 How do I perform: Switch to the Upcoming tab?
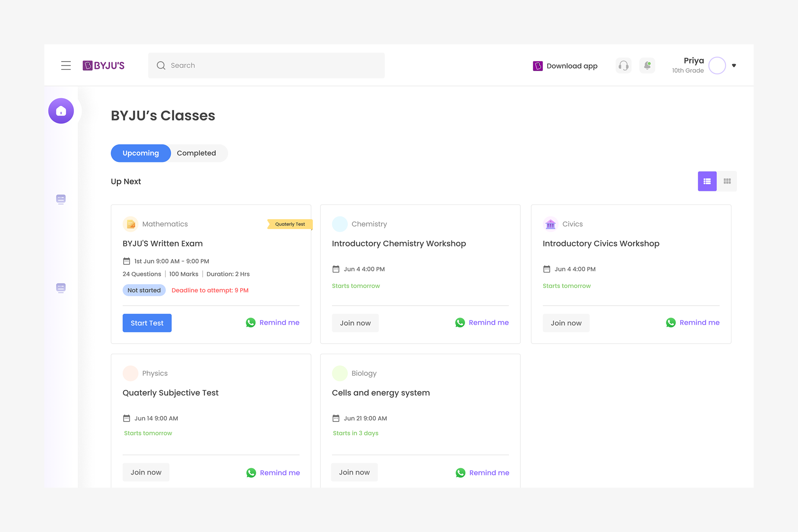pyautogui.click(x=140, y=153)
